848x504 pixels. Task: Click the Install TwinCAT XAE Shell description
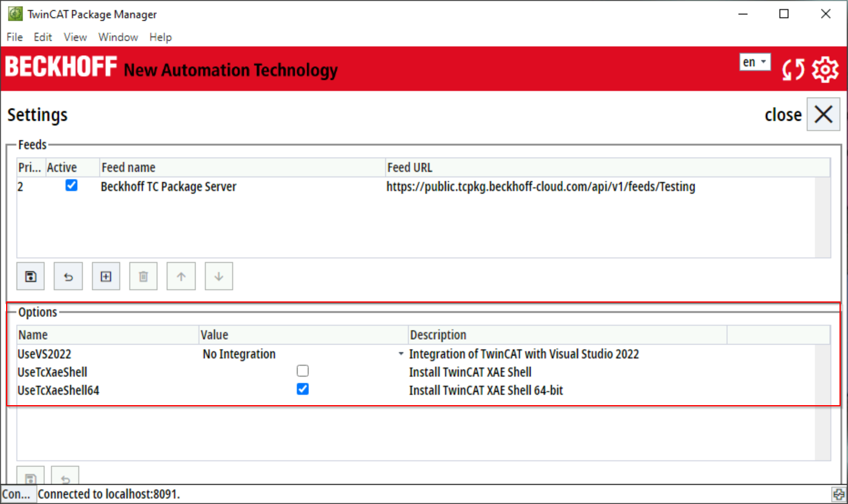(x=470, y=372)
